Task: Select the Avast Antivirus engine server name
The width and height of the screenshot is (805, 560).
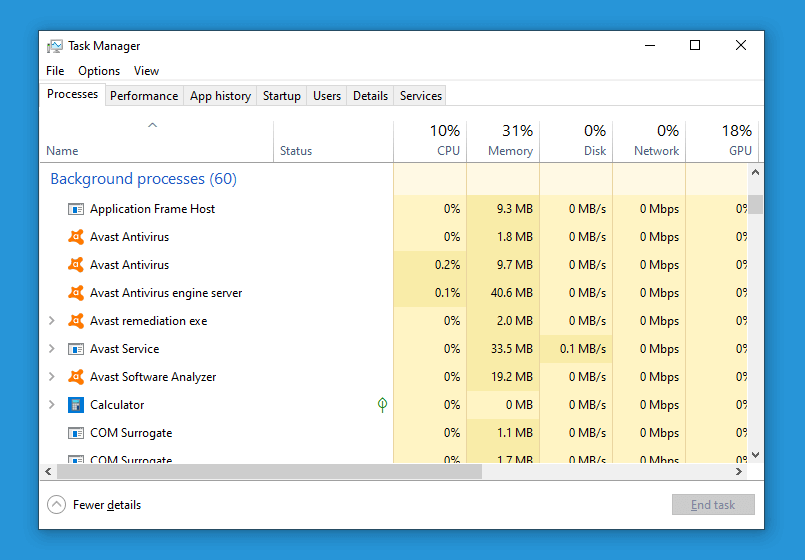Action: tap(166, 293)
